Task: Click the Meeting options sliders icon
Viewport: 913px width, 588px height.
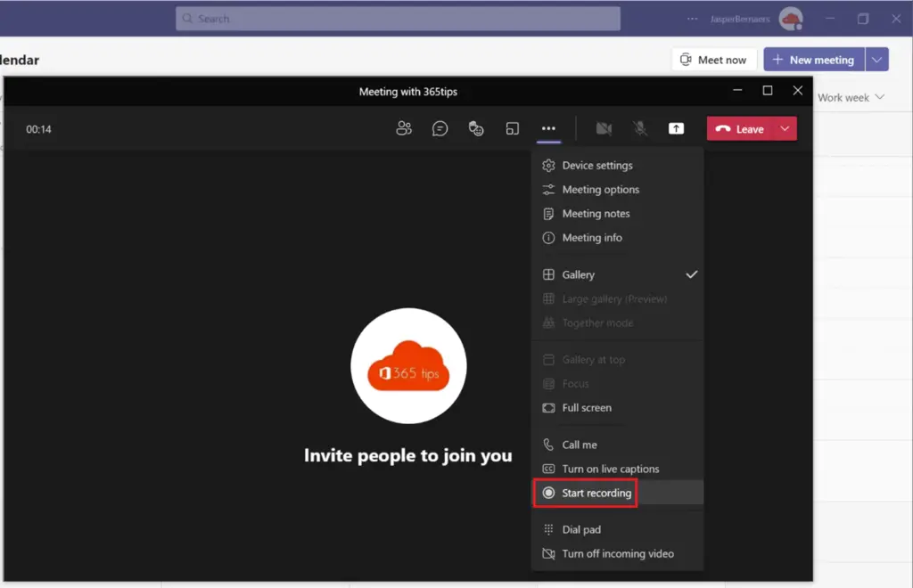Action: point(548,190)
